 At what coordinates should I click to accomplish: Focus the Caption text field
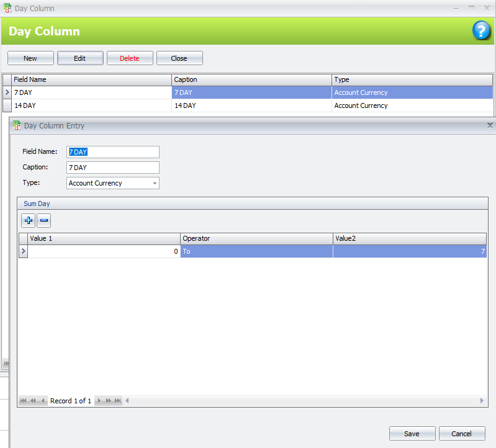tap(112, 168)
